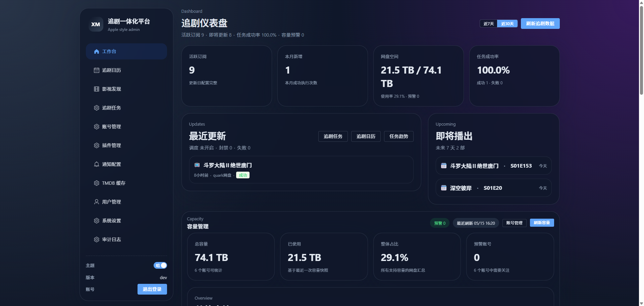Click the gear icon beside 账号管理
This screenshot has width=644, height=306.
[x=97, y=127]
